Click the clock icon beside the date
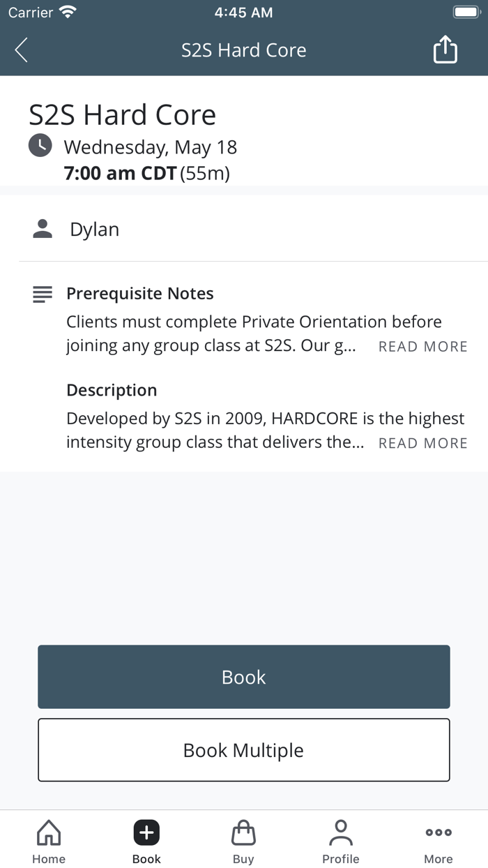Image resolution: width=488 pixels, height=868 pixels. [x=40, y=147]
